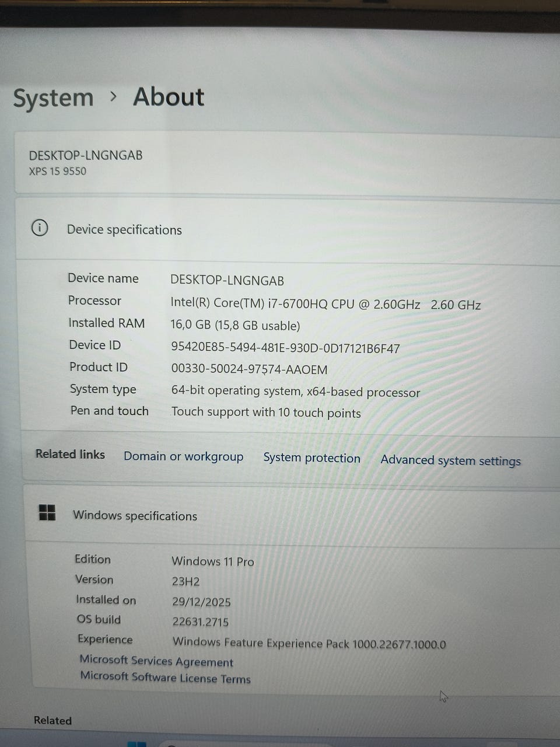Select the Device ID value 95420E85-5494-481E
This screenshot has width=560, height=747.
coord(285,348)
